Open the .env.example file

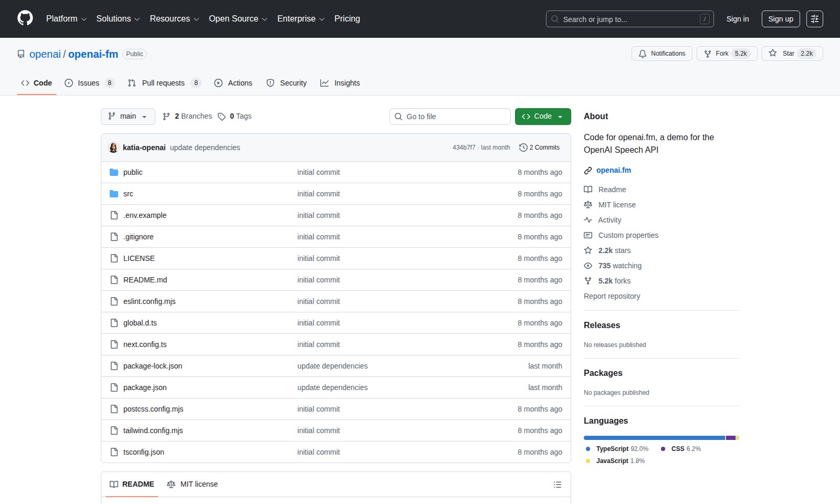pos(145,215)
